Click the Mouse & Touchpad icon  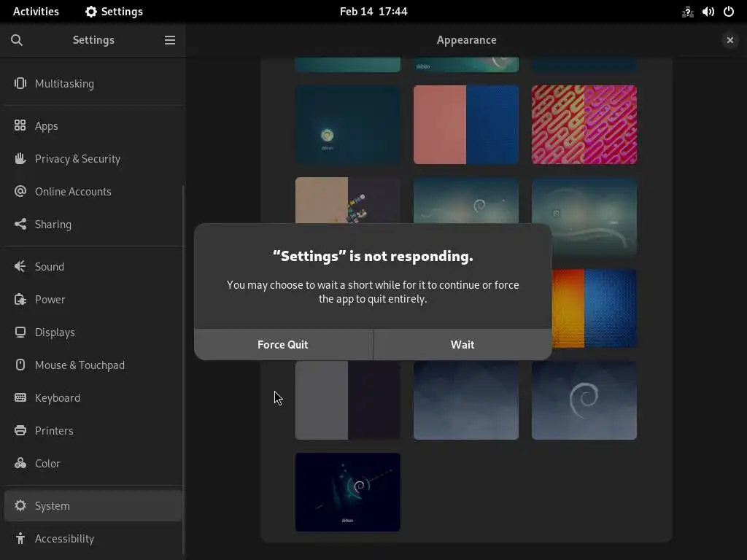20,365
